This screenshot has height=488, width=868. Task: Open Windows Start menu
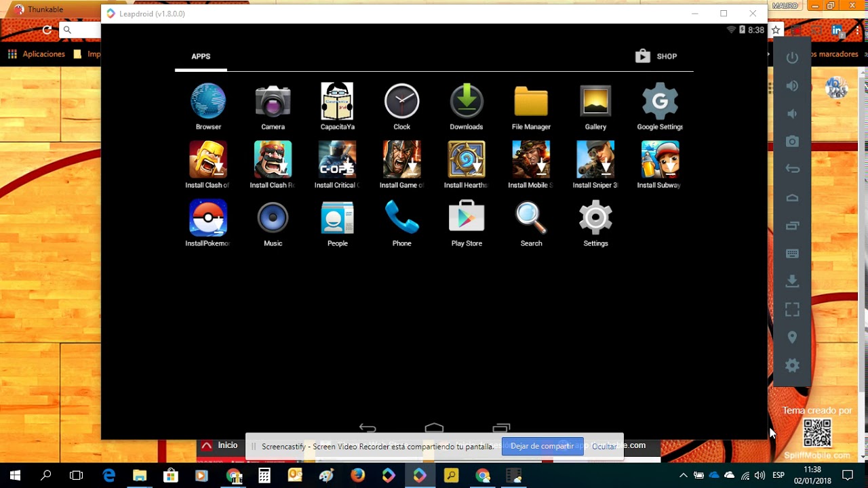[x=15, y=476]
